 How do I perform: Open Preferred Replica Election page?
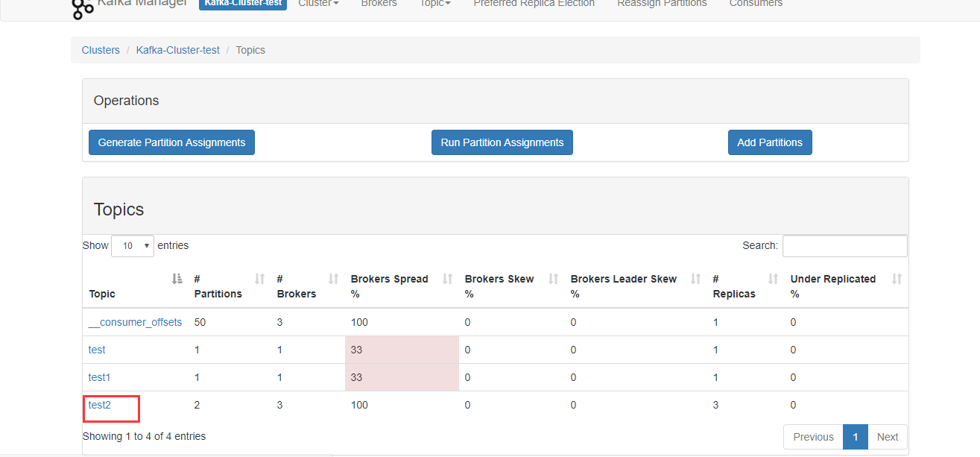coord(534,4)
